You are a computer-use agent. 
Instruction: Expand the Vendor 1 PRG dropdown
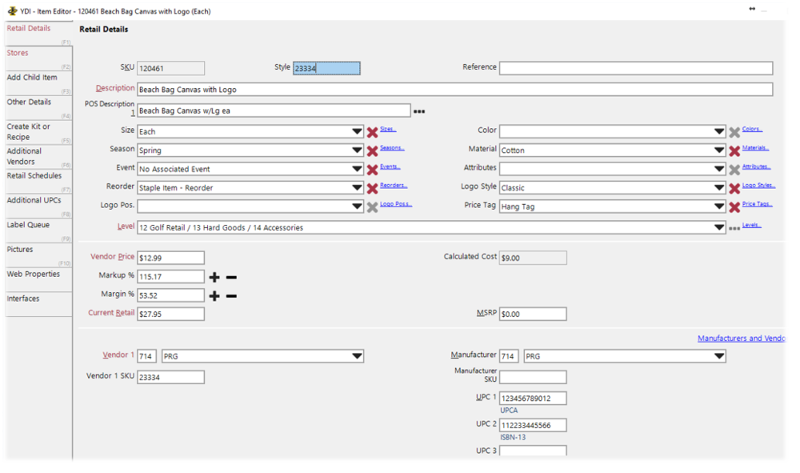[x=357, y=356]
